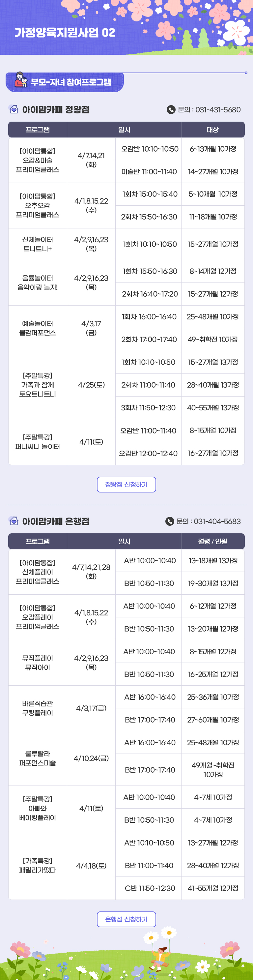Tap the 정왕점 inquiry number 031-431-5680
This screenshot has width=253, height=980.
click(x=218, y=109)
